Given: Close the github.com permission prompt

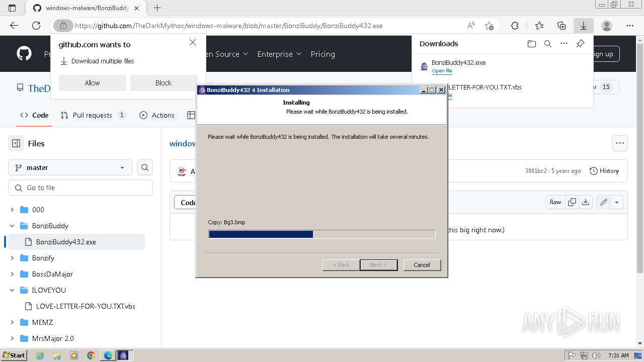Looking at the screenshot, I should coord(193,43).
